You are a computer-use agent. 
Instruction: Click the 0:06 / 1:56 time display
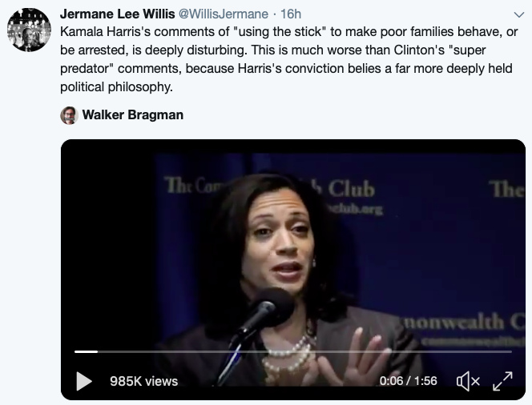tap(408, 381)
